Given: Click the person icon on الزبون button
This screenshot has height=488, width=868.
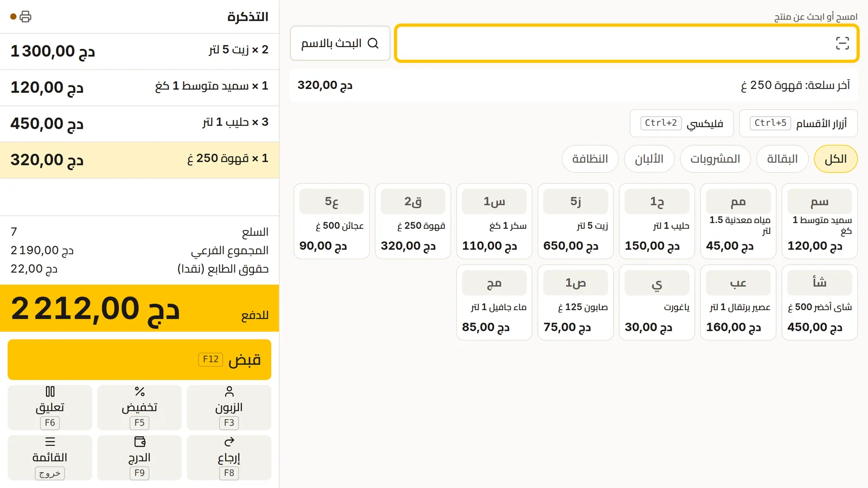Looking at the screenshot, I should pyautogui.click(x=229, y=391).
